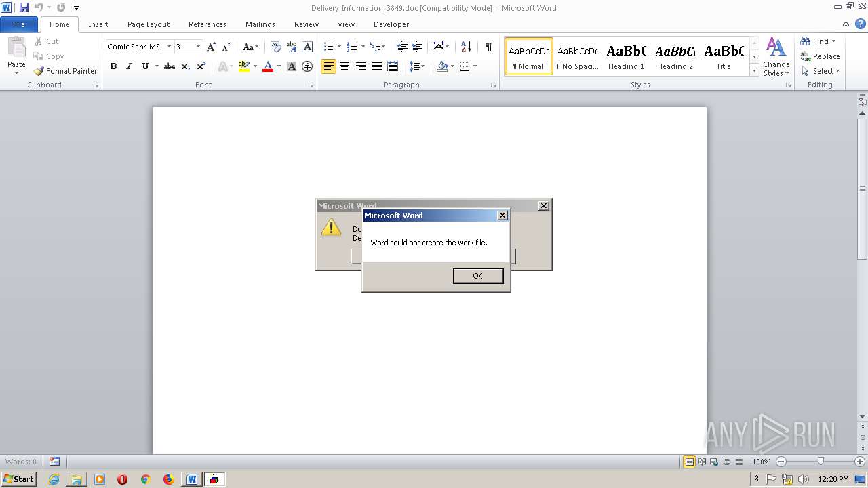Toggle Subscript formatting
The height and width of the screenshot is (488, 868).
click(186, 66)
